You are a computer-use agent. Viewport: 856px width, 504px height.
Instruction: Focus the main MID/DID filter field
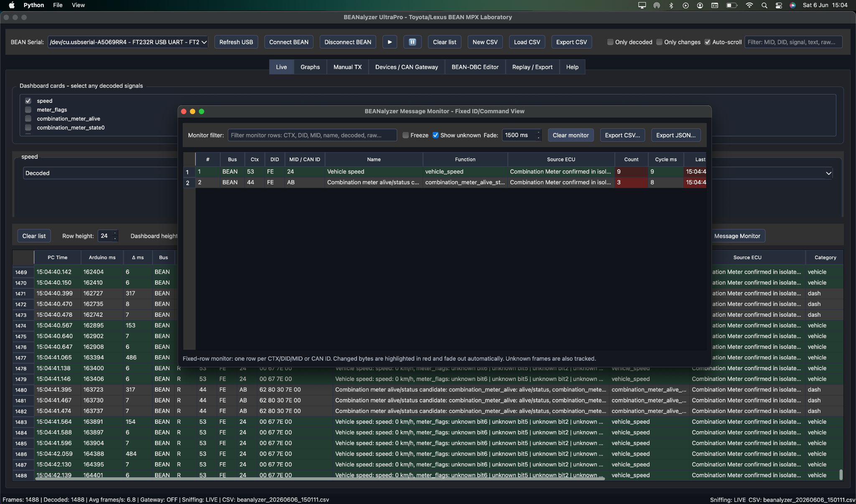point(793,42)
